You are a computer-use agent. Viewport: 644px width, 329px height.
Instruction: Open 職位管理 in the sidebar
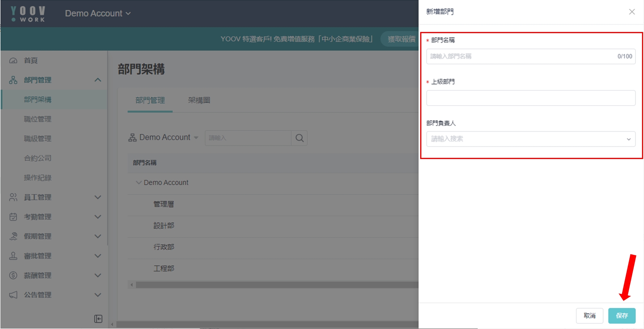click(38, 119)
